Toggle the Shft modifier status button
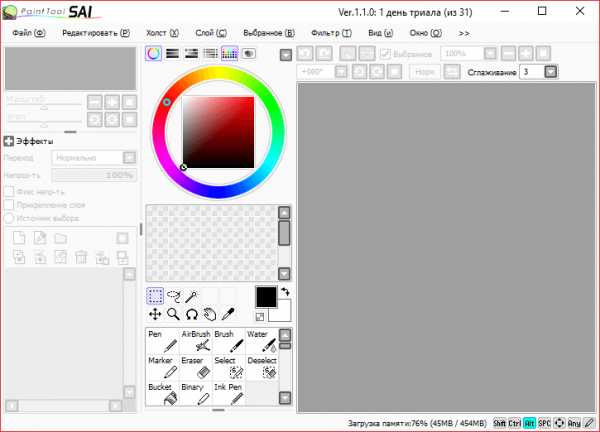The image size is (600, 432). click(499, 423)
